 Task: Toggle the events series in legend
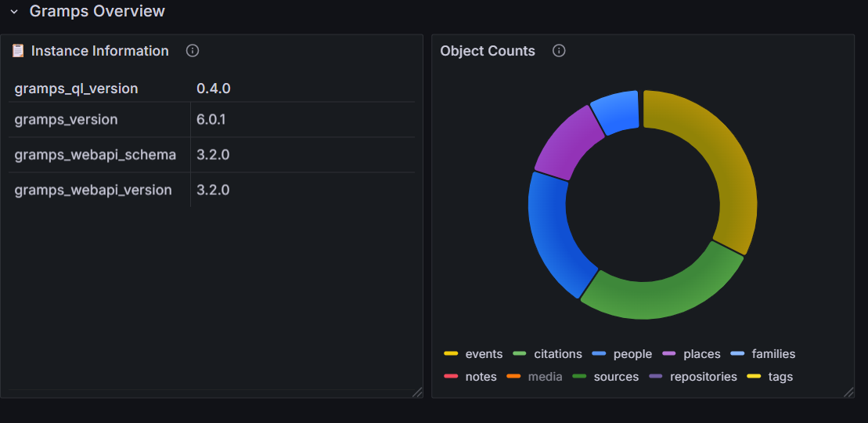point(484,354)
